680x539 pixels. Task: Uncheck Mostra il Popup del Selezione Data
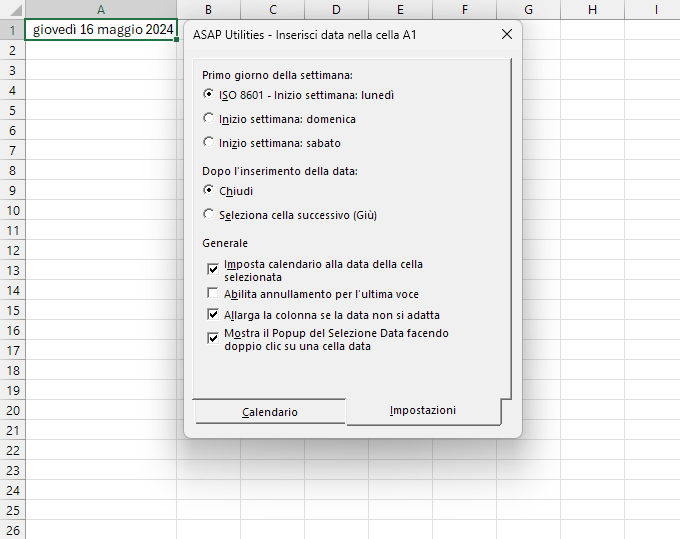coord(213,338)
